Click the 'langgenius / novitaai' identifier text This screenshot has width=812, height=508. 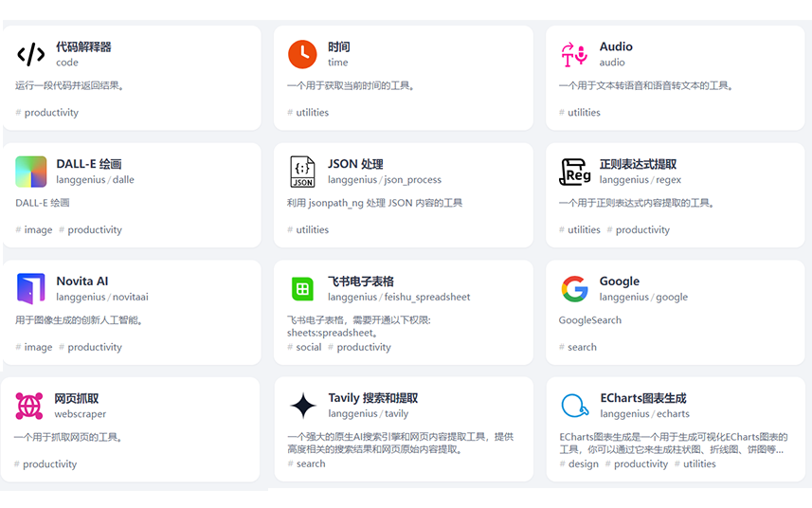(x=102, y=297)
